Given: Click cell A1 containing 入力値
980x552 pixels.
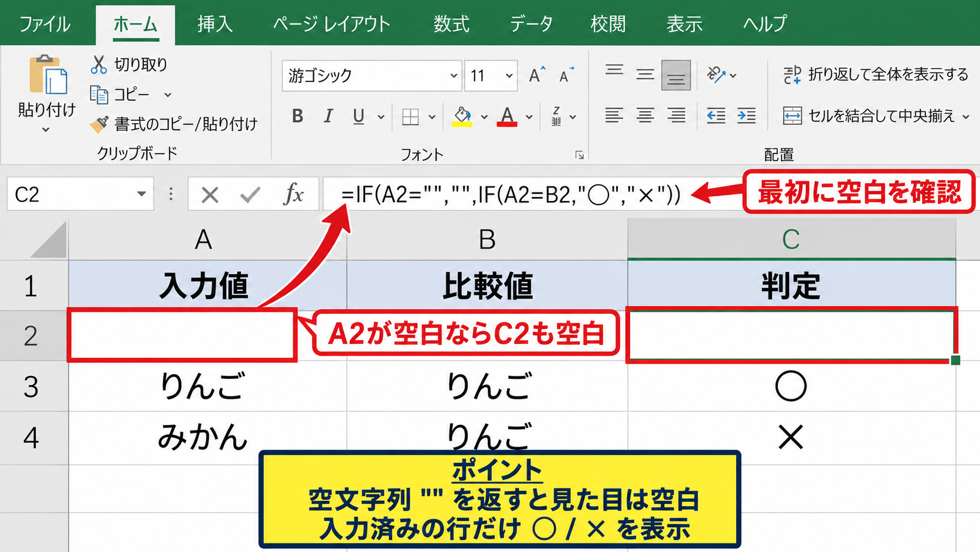Looking at the screenshot, I should [x=207, y=285].
